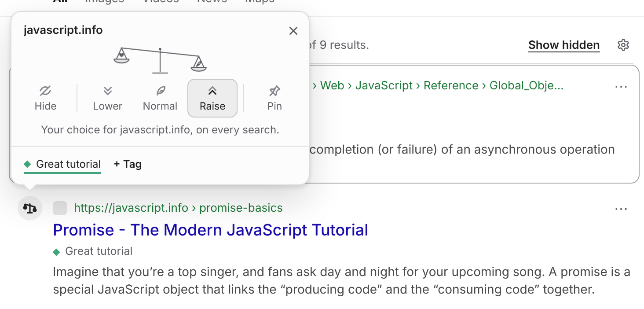Click the javascript.info site favicon
The width and height of the screenshot is (644, 309).
click(60, 208)
